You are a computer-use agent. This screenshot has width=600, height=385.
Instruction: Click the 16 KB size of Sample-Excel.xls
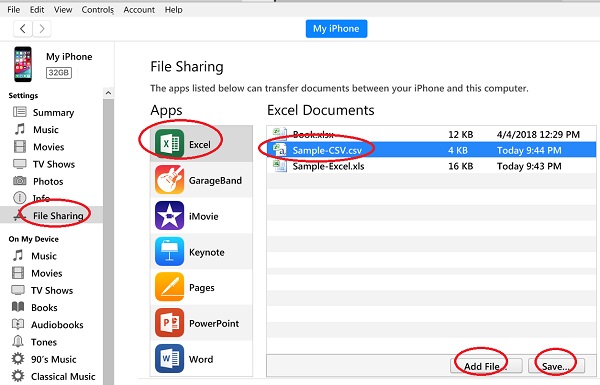tap(461, 166)
